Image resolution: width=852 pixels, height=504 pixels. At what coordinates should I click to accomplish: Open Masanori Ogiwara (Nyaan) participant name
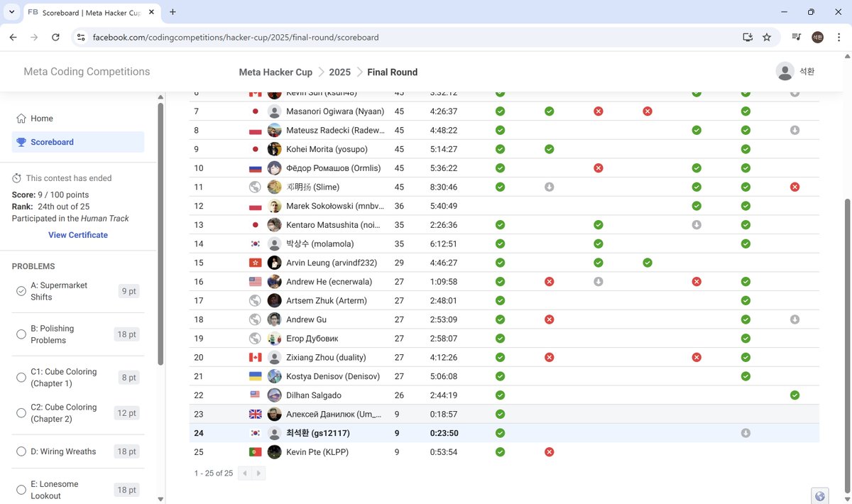coord(335,111)
